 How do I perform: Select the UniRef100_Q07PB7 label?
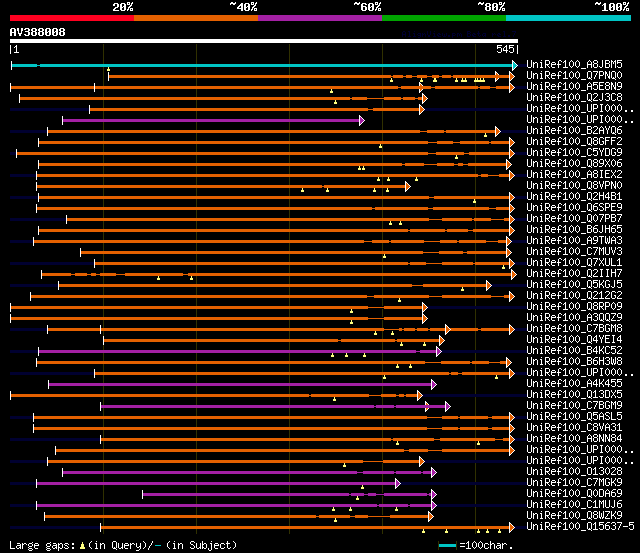point(574,219)
